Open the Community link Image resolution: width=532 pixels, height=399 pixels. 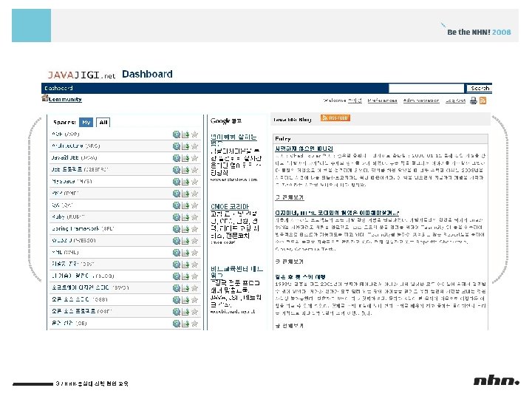(65, 100)
